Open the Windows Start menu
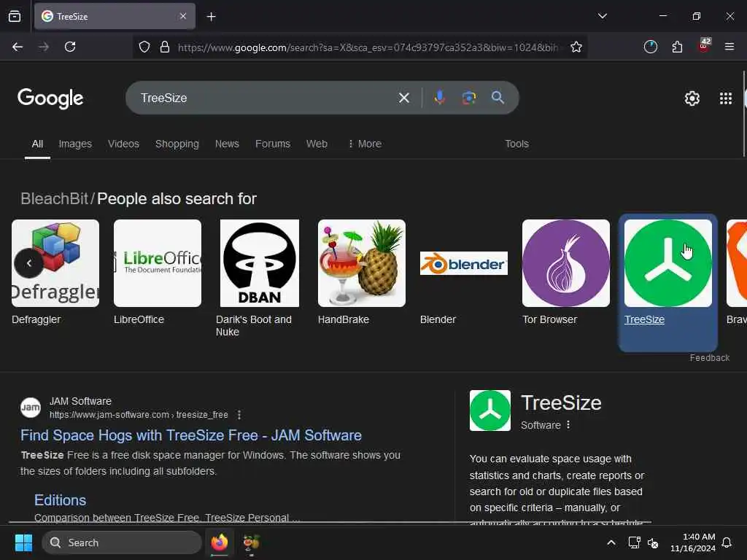Screen dimensions: 747x560 point(23,542)
